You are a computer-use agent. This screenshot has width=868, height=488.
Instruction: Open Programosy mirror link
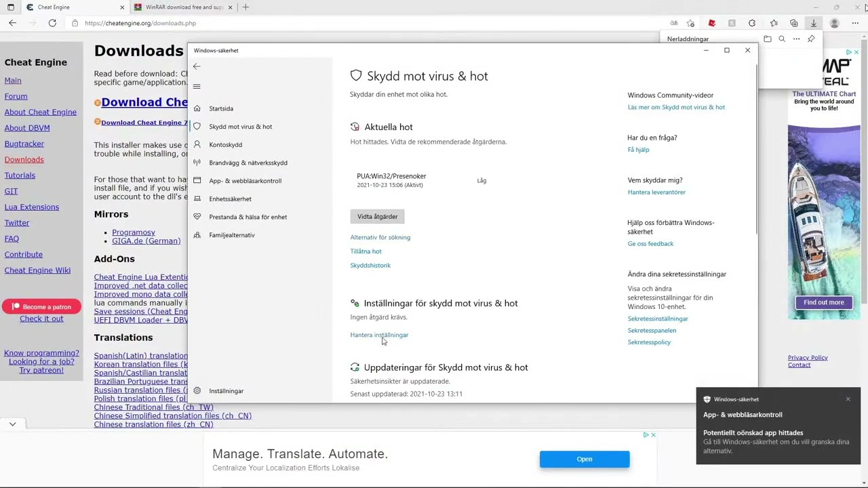[134, 232]
